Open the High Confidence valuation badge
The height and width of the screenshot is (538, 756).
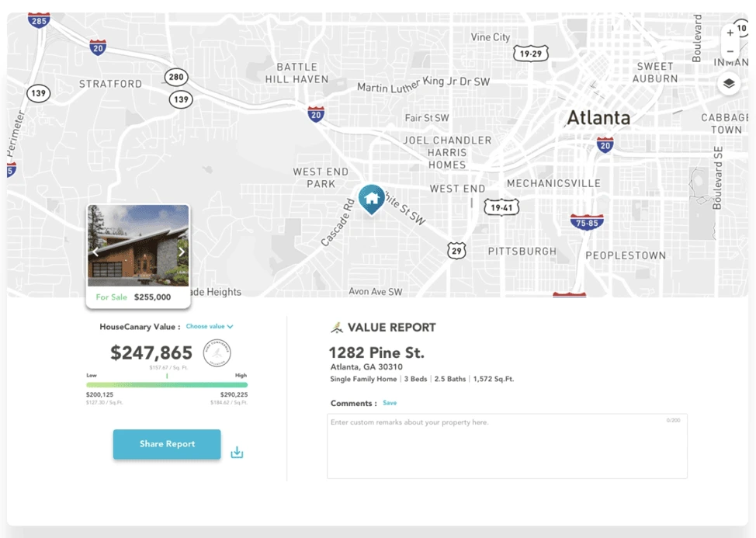(x=217, y=352)
